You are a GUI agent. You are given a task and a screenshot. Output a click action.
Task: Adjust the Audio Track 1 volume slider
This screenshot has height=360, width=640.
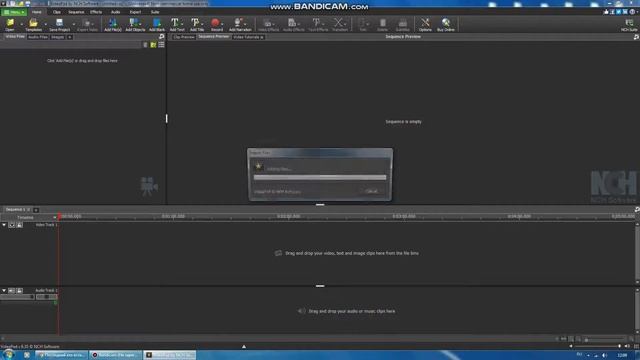click(x=17, y=297)
